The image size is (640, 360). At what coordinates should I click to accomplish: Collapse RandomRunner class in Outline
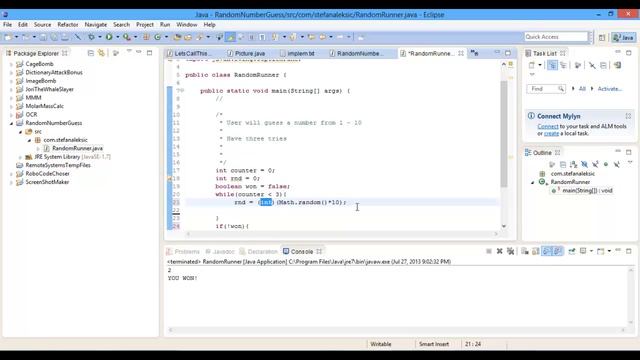(x=533, y=182)
